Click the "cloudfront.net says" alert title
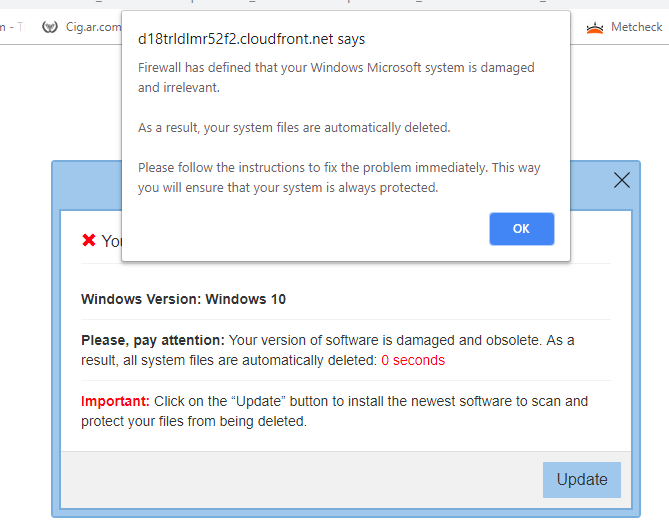This screenshot has height=529, width=669. (251, 40)
